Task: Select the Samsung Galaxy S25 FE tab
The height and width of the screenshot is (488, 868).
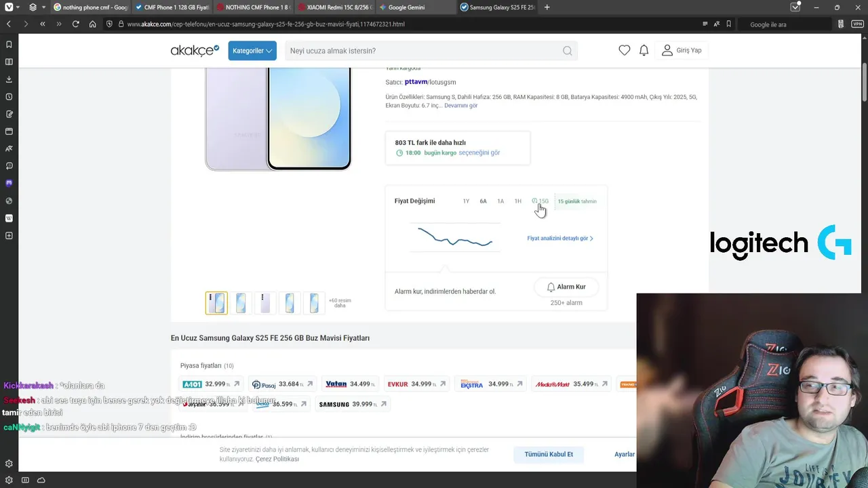Action: (x=497, y=7)
